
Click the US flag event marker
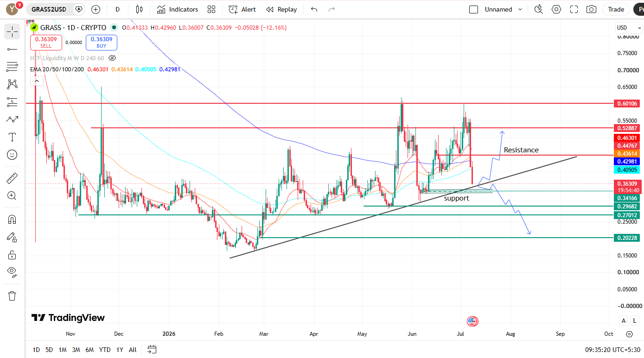pyautogui.click(x=472, y=321)
